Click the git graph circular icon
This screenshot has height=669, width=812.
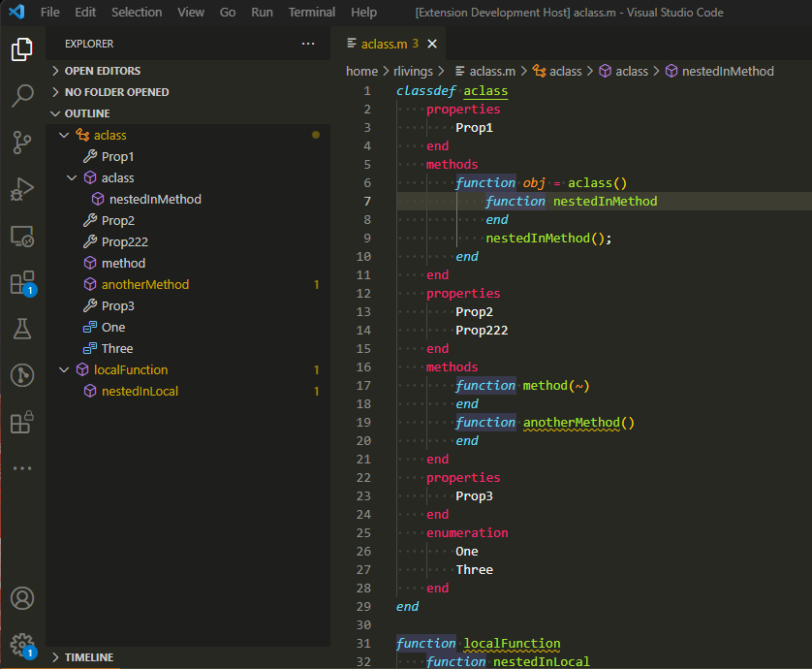coord(21,375)
